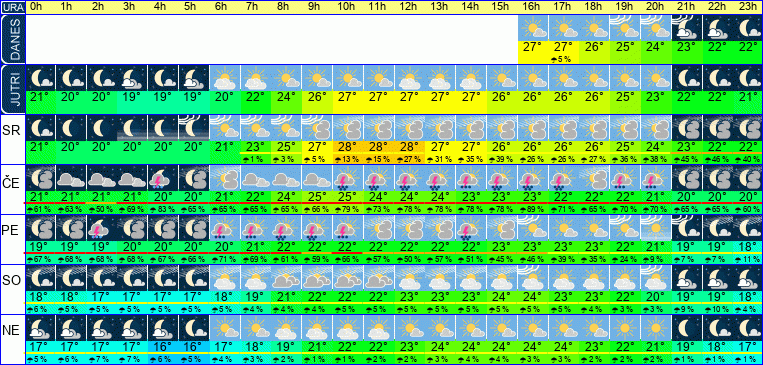Click the ČE 4h night thunderstorm icon
This screenshot has width=763, height=365.
click(163, 178)
